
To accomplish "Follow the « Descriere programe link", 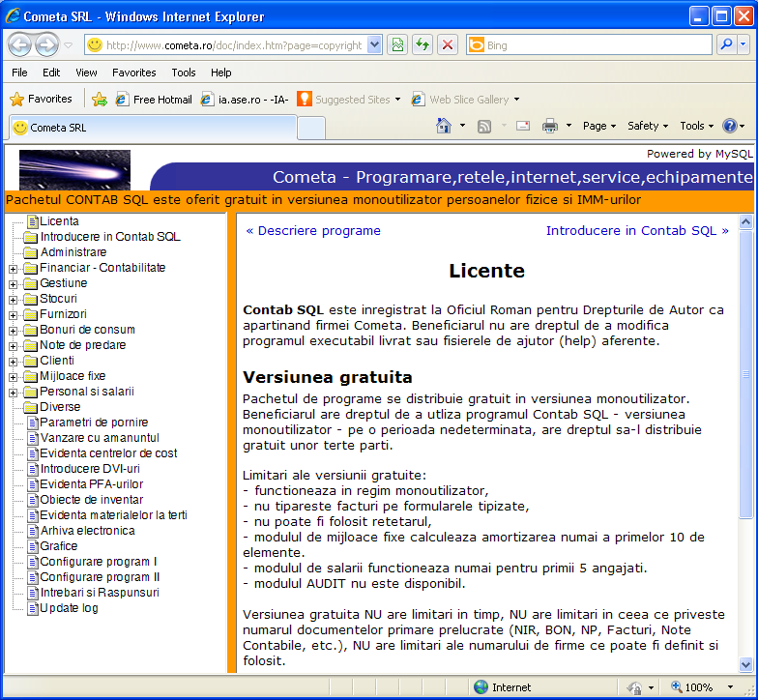I will pyautogui.click(x=313, y=230).
